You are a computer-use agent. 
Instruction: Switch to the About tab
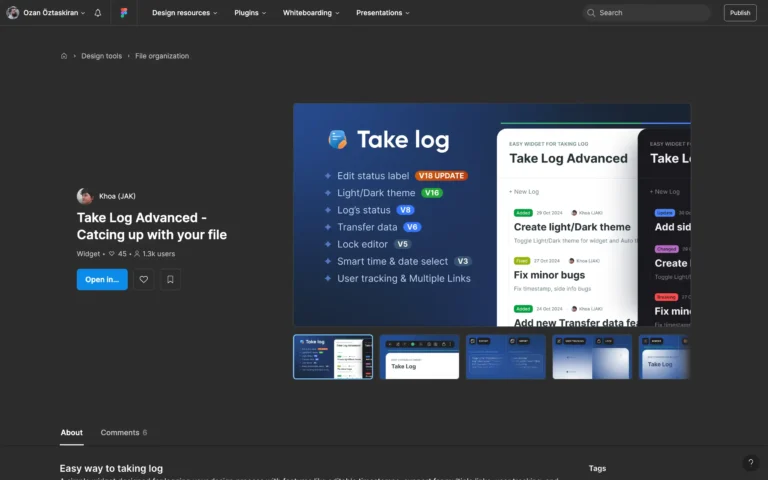[72, 432]
